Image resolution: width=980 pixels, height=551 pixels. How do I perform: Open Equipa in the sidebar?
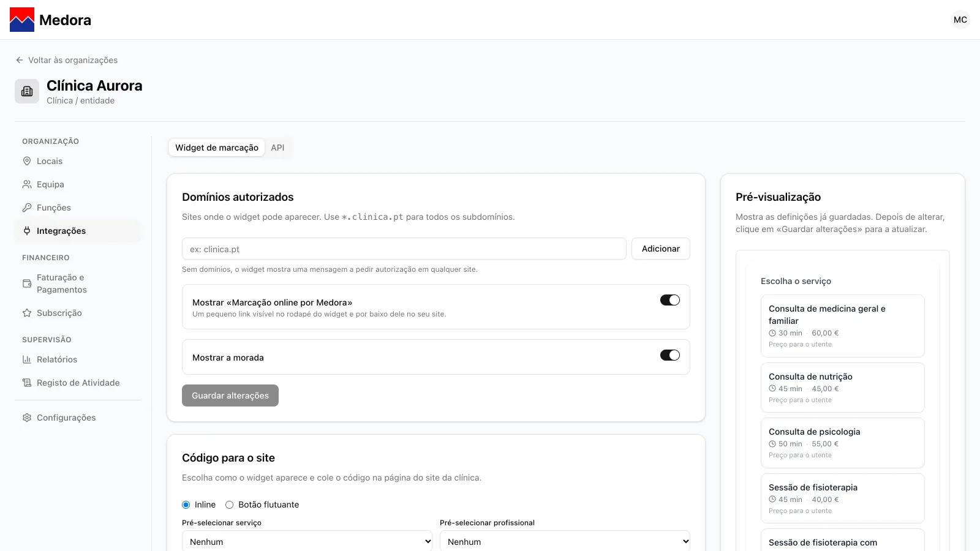click(x=78, y=184)
